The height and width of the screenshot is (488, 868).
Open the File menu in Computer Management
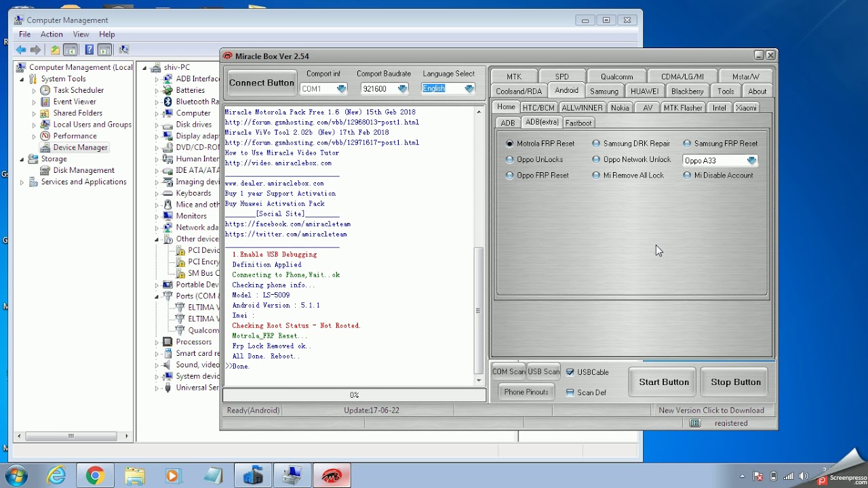(x=24, y=34)
